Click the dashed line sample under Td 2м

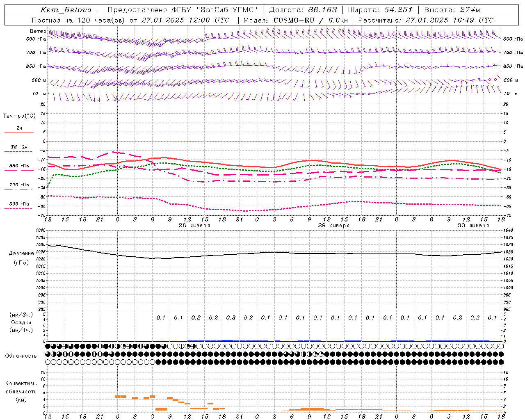(x=19, y=152)
